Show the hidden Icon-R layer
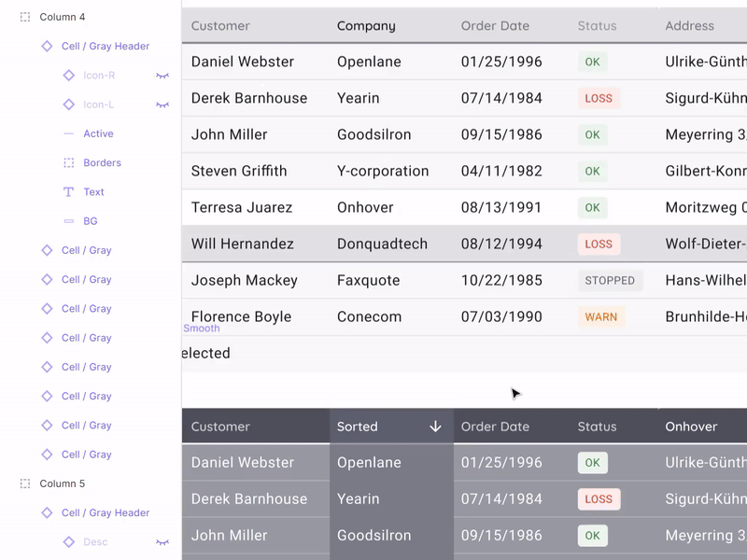Screen dimensions: 747x560 coord(162,76)
